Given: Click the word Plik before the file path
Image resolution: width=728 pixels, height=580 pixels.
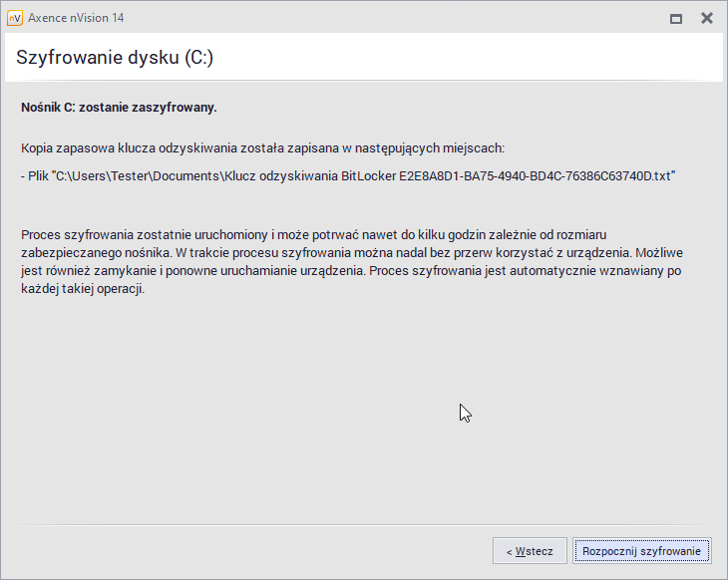Looking at the screenshot, I should [x=38, y=176].
